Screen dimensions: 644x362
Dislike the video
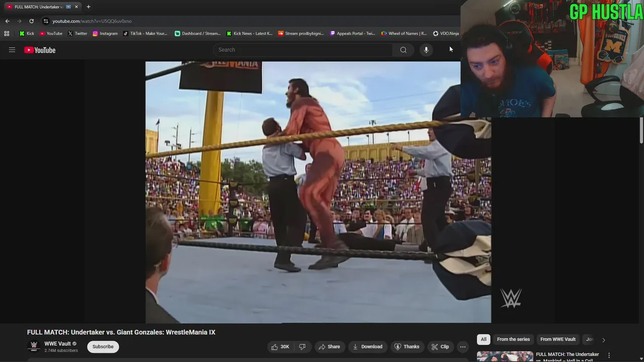(x=302, y=346)
